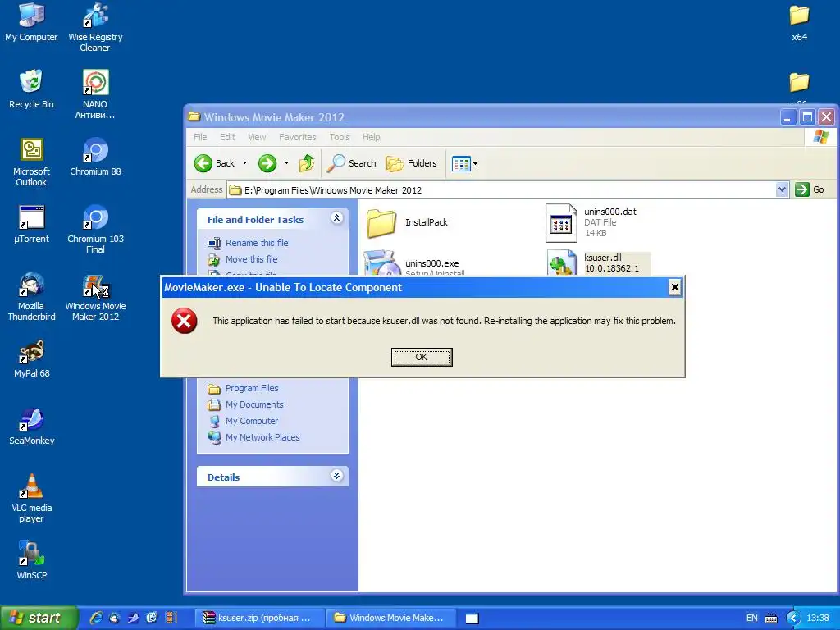The width and height of the screenshot is (840, 630).
Task: Select Windows Movie Maker 2012 desktop shortcut
Action: [x=95, y=296]
